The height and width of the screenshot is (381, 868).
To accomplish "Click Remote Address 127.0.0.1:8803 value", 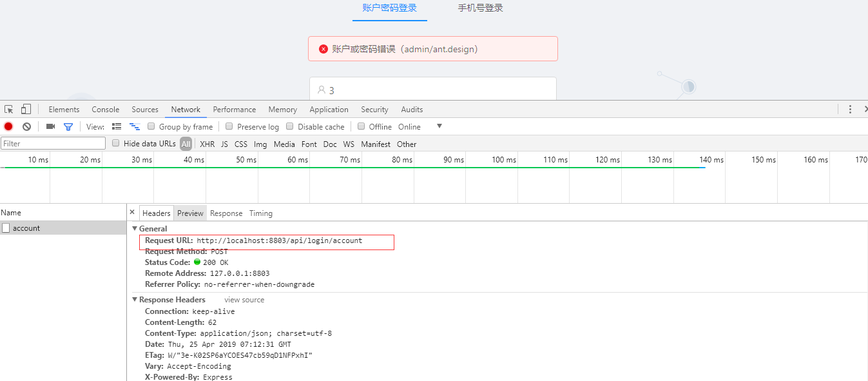I will point(240,273).
